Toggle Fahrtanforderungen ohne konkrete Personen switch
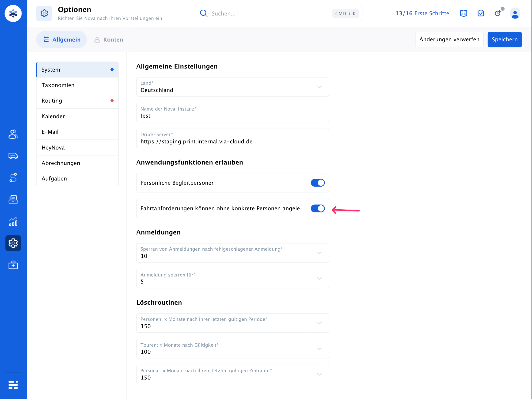This screenshot has height=399, width=532. coord(318,208)
